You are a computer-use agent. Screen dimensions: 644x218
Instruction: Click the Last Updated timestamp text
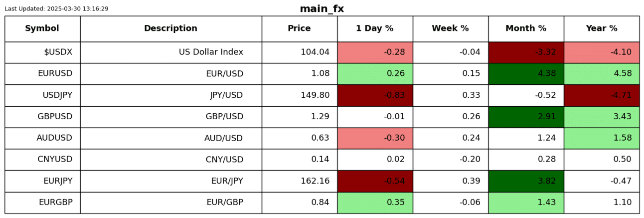coord(56,9)
